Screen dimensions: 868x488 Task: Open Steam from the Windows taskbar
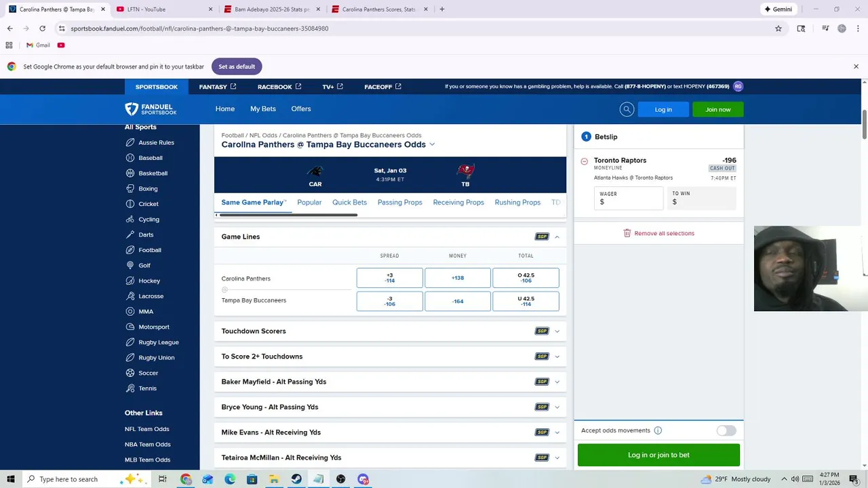pyautogui.click(x=296, y=479)
